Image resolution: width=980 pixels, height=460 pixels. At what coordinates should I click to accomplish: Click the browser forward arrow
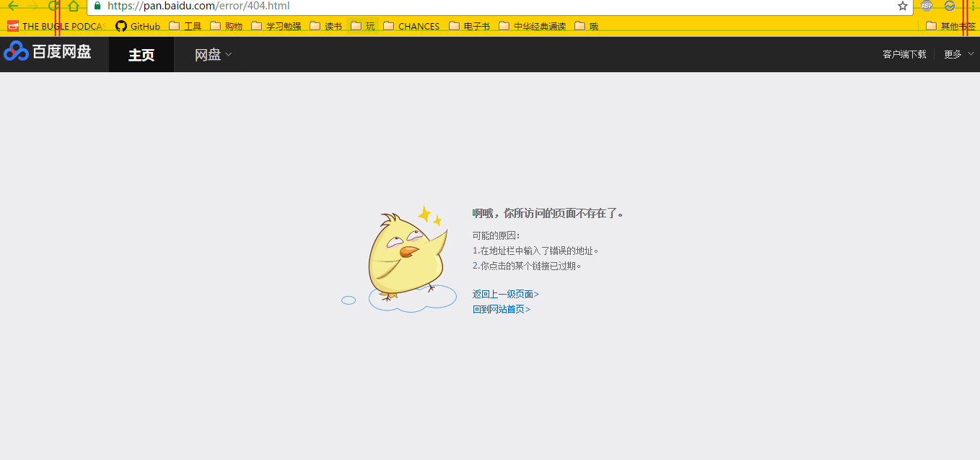tap(32, 6)
